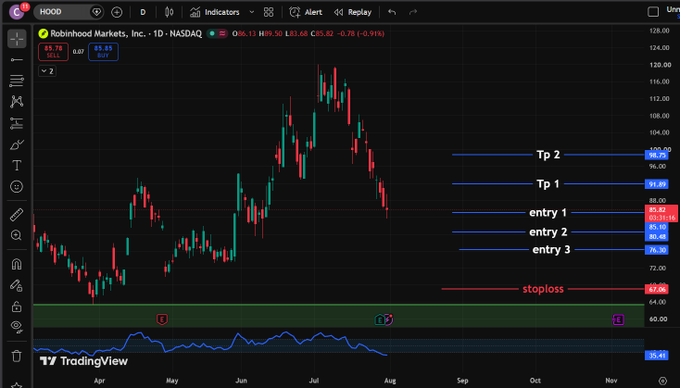Open the emoji icons tool
Viewport: 680px width, 388px height.
[x=16, y=187]
